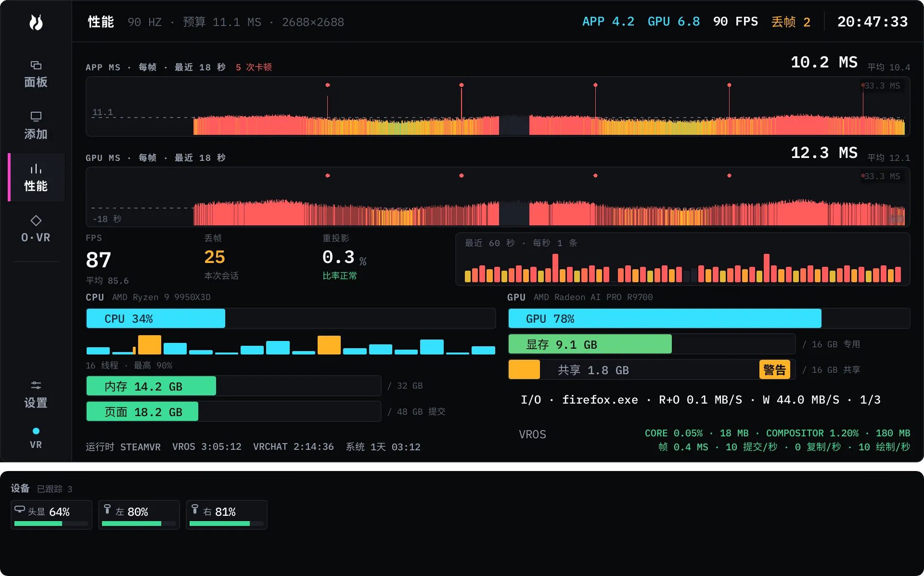This screenshot has height=576, width=924.
Task: Open the O·VR diamond icon tab
Action: (36, 221)
